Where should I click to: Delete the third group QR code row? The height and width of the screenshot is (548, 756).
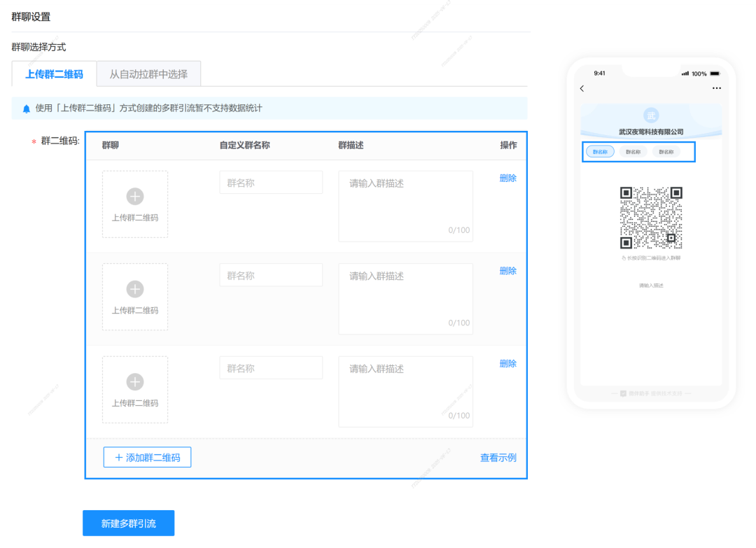(507, 364)
